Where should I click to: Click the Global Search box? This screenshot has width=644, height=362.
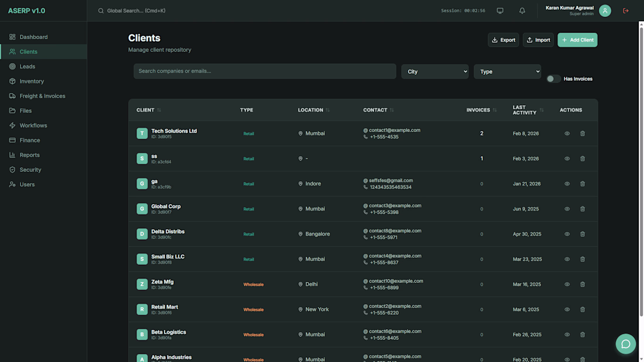[136, 11]
